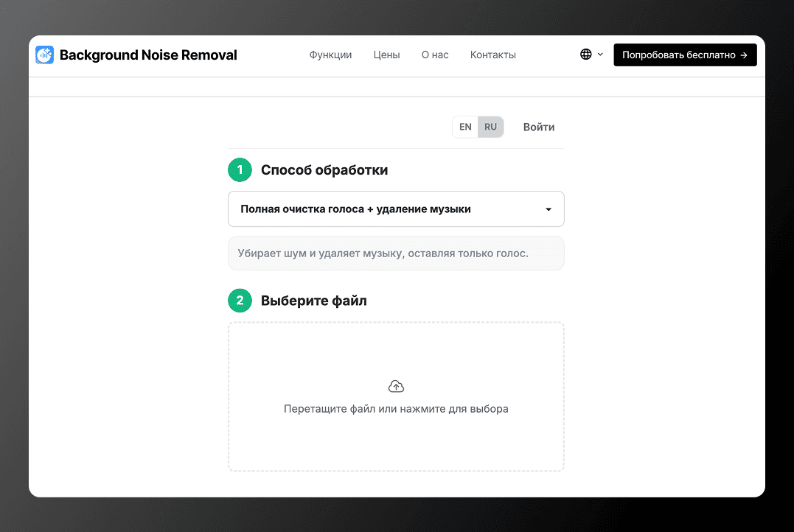The image size is (794, 532).
Task: Go to the Цены page
Action: (387, 55)
